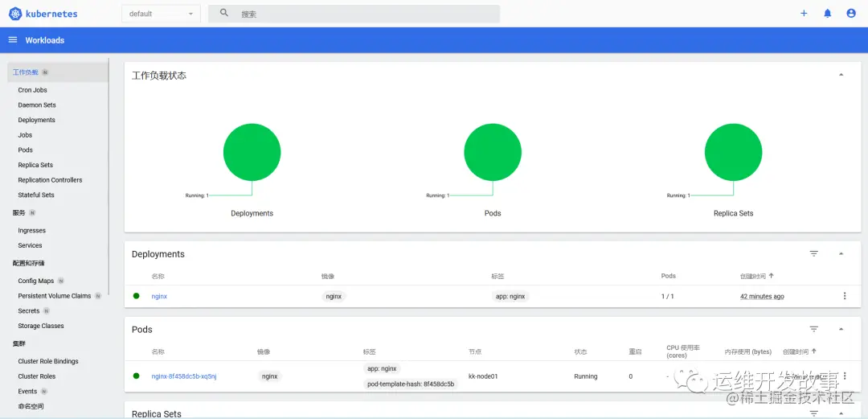Click green status dot of nginx deployment
This screenshot has width=868, height=419.
pos(136,296)
